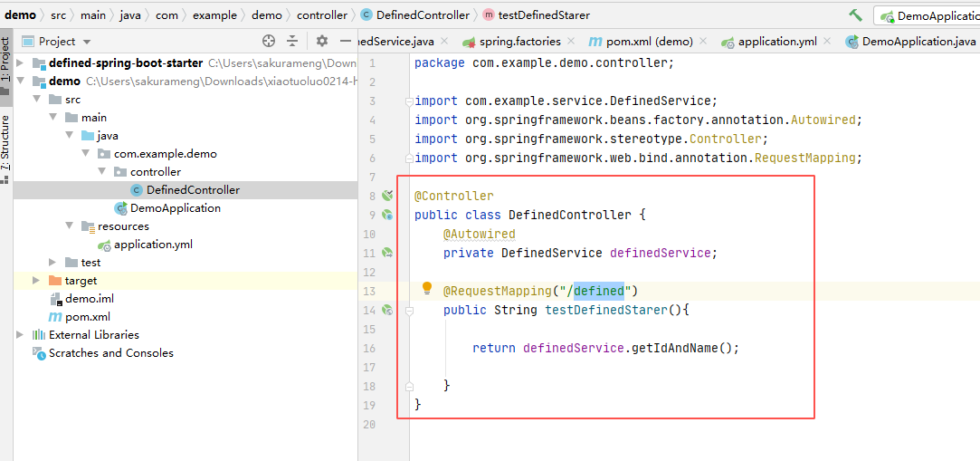
Task: Close the application.yml tab
Action: point(827,42)
